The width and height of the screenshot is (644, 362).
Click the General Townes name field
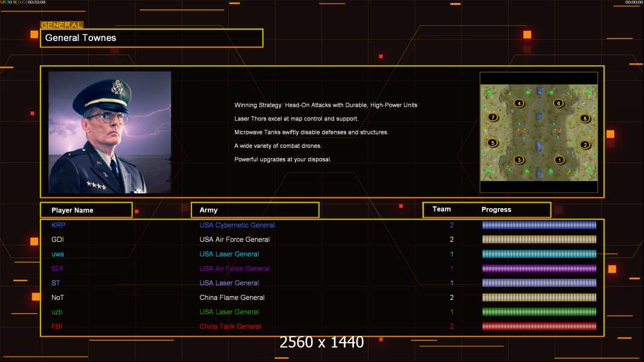(152, 38)
